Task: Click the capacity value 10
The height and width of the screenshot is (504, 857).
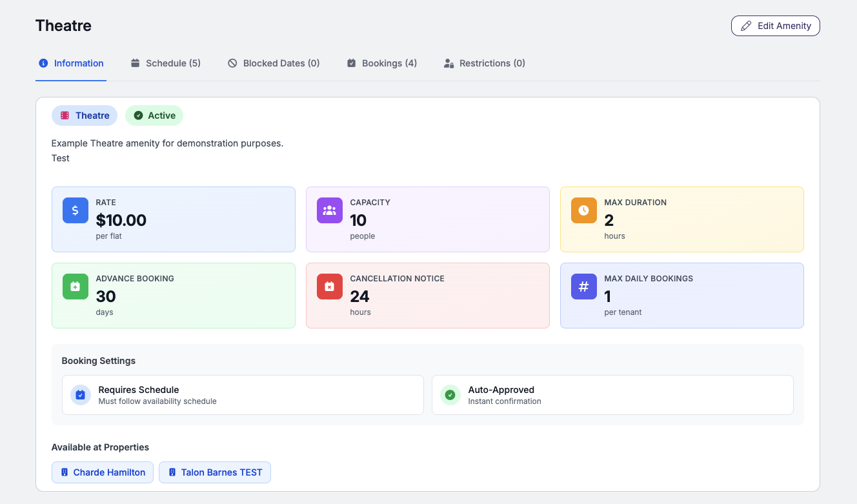Action: coord(358,220)
